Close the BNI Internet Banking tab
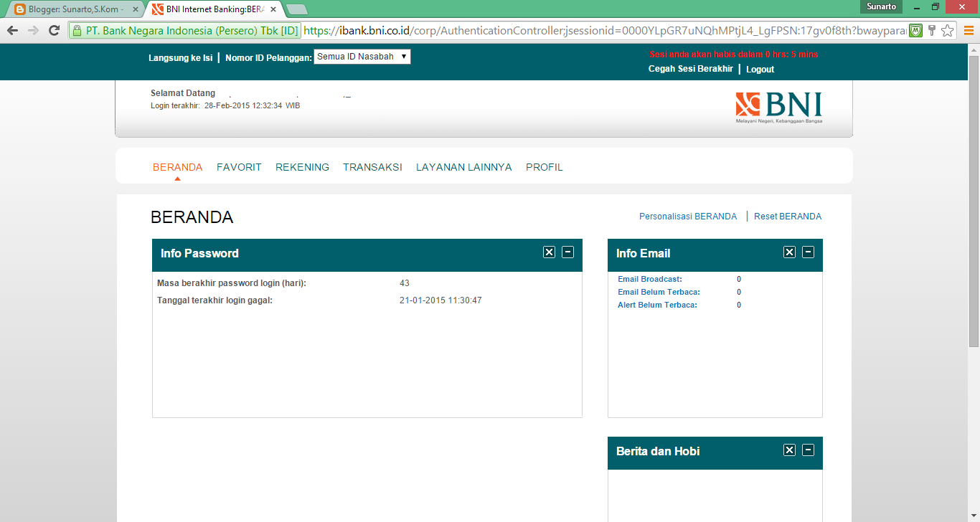The image size is (980, 522). pyautogui.click(x=273, y=9)
